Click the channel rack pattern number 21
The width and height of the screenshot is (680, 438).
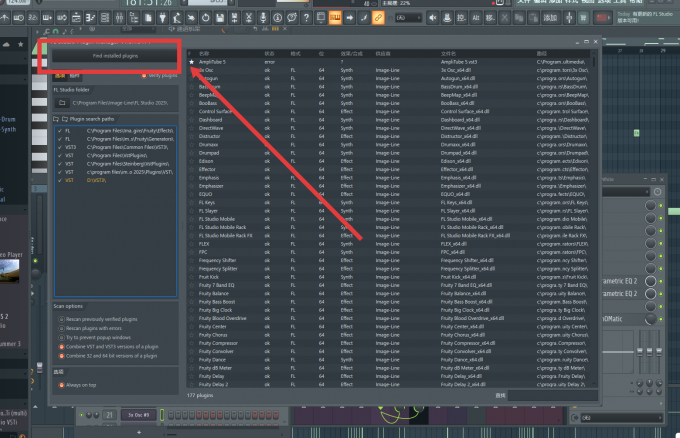click(x=110, y=415)
